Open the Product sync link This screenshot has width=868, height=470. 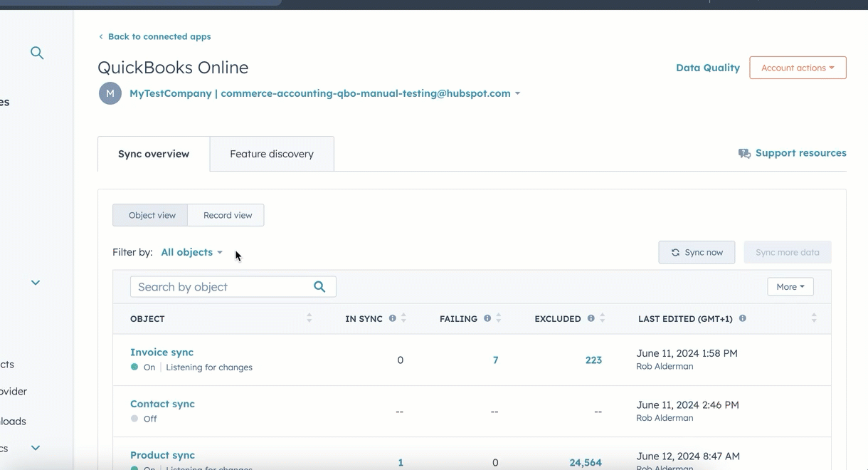click(162, 455)
